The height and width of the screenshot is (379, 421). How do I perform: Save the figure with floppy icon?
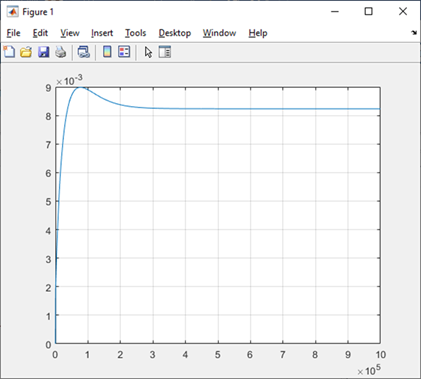coord(43,52)
